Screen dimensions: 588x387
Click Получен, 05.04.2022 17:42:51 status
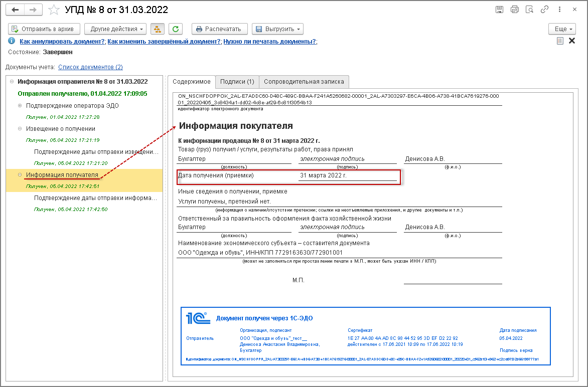pyautogui.click(x=63, y=186)
